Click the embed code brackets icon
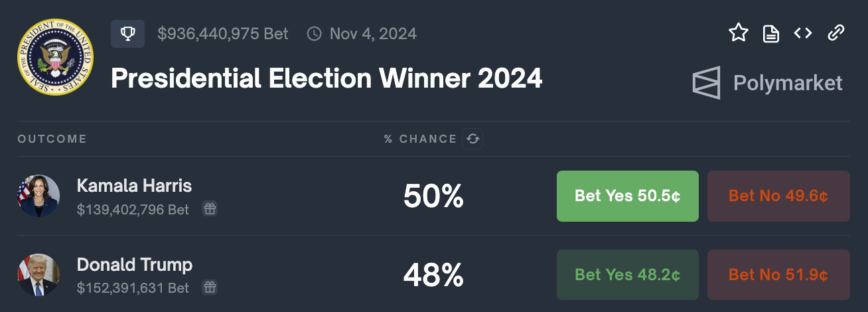 click(803, 33)
